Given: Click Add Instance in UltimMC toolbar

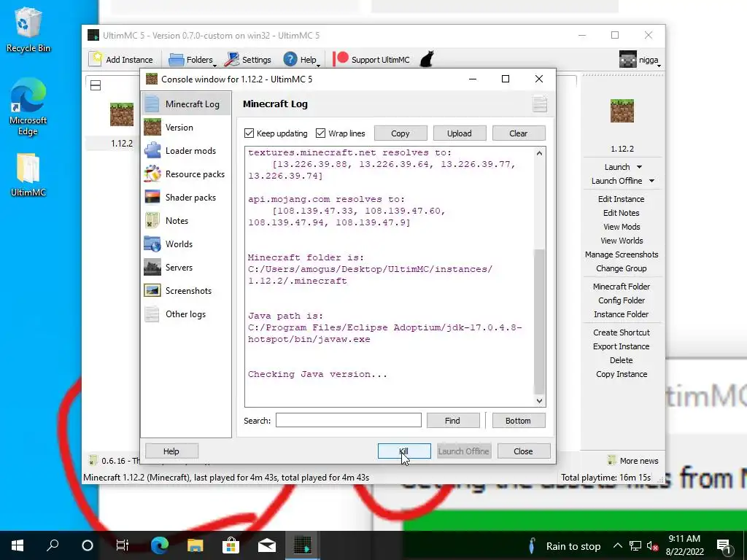Looking at the screenshot, I should (122, 60).
